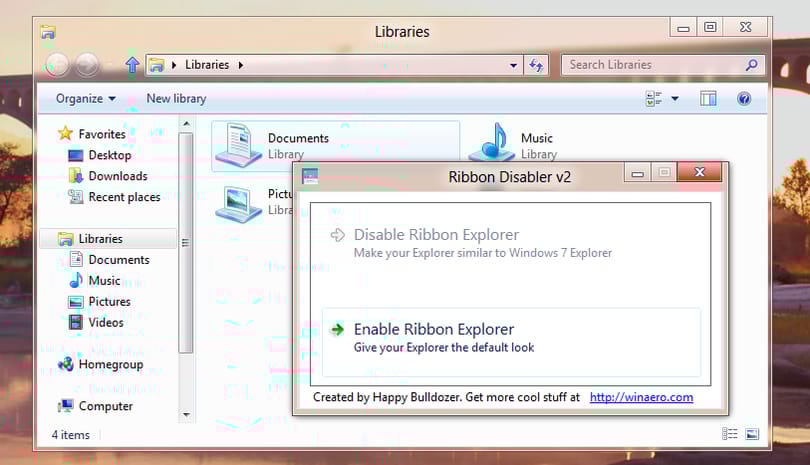
Task: Refresh the Libraries address bar
Action: point(536,65)
